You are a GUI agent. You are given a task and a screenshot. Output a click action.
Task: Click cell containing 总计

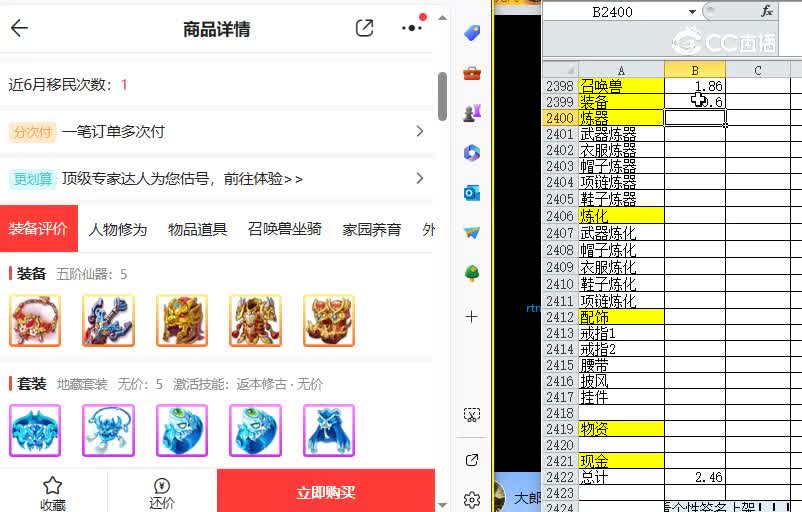(621, 477)
